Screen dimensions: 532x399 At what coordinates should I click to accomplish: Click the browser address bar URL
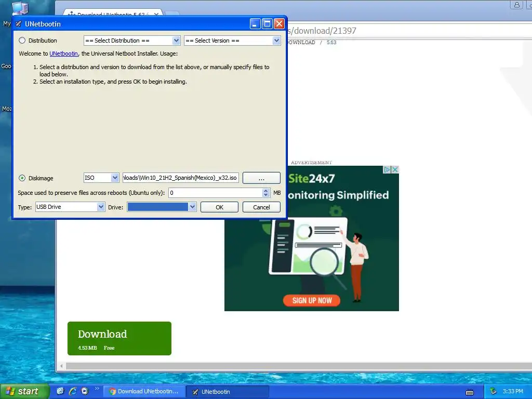coord(322,31)
